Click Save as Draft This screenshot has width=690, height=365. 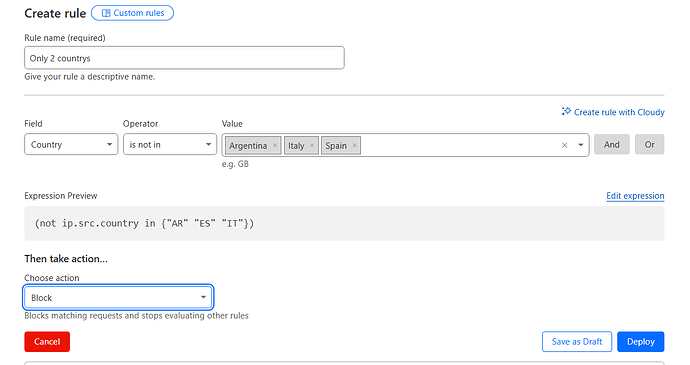tap(577, 342)
